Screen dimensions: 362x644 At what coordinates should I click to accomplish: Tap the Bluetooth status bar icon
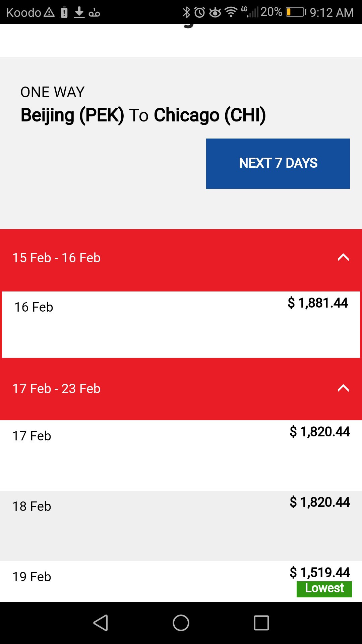186,12
